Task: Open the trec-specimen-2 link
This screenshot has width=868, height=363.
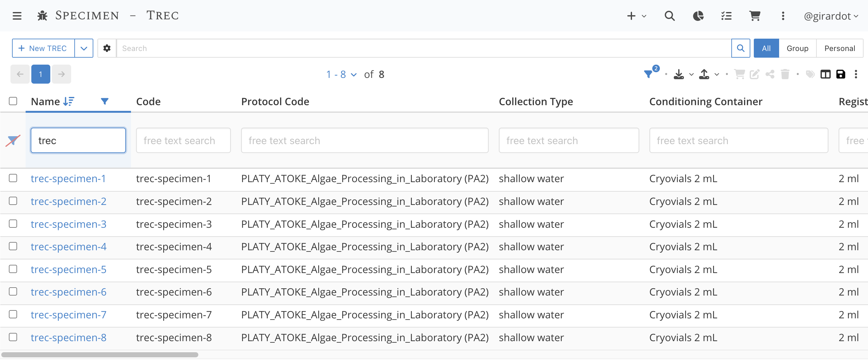Action: pos(68,201)
